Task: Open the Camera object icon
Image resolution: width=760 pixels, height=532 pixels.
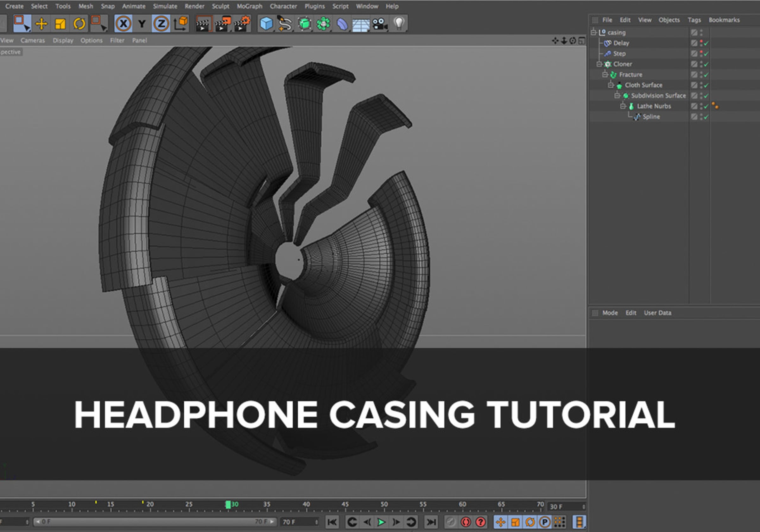Action: pyautogui.click(x=380, y=24)
